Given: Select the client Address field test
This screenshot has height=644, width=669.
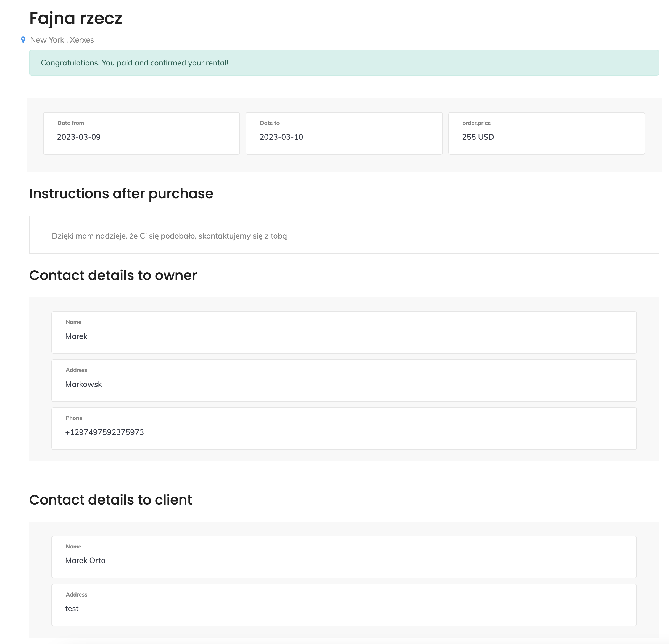Looking at the screenshot, I should (344, 605).
